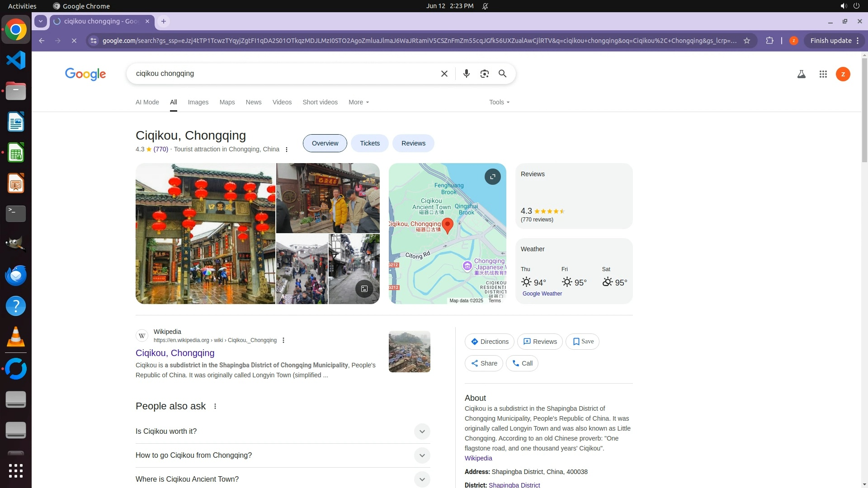Open the Chrome extensions puzzle icon
Viewport: 868px width, 488px height.
[769, 41]
